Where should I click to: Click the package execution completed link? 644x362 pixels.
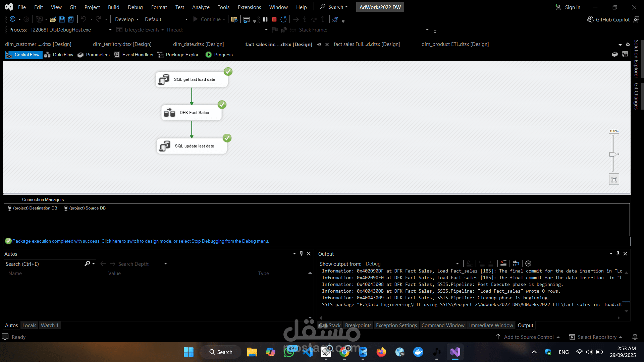[x=141, y=241]
